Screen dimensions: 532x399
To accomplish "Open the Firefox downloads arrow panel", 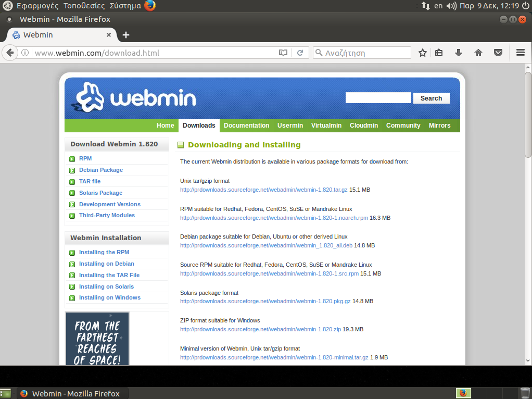I will coord(459,53).
